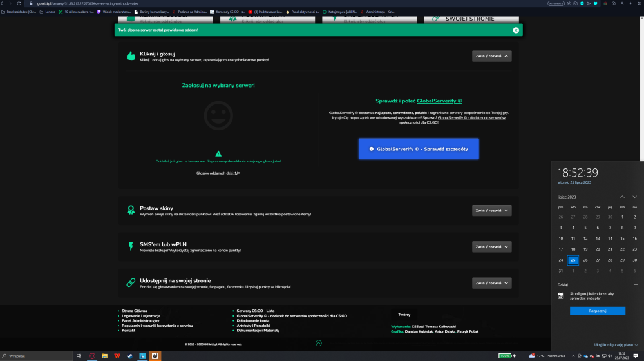The width and height of the screenshot is (644, 361).
Task: Click the weather widget showing 17°C Pochmurnie
Action: click(547, 356)
